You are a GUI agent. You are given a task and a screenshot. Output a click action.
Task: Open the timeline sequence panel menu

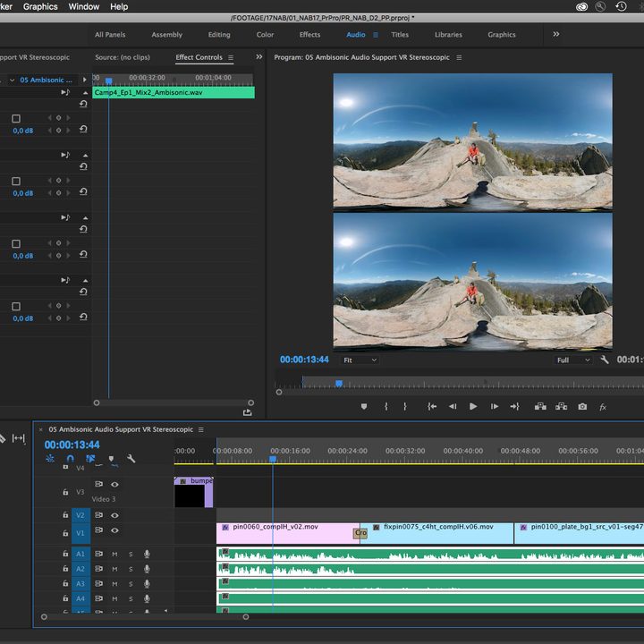click(201, 429)
